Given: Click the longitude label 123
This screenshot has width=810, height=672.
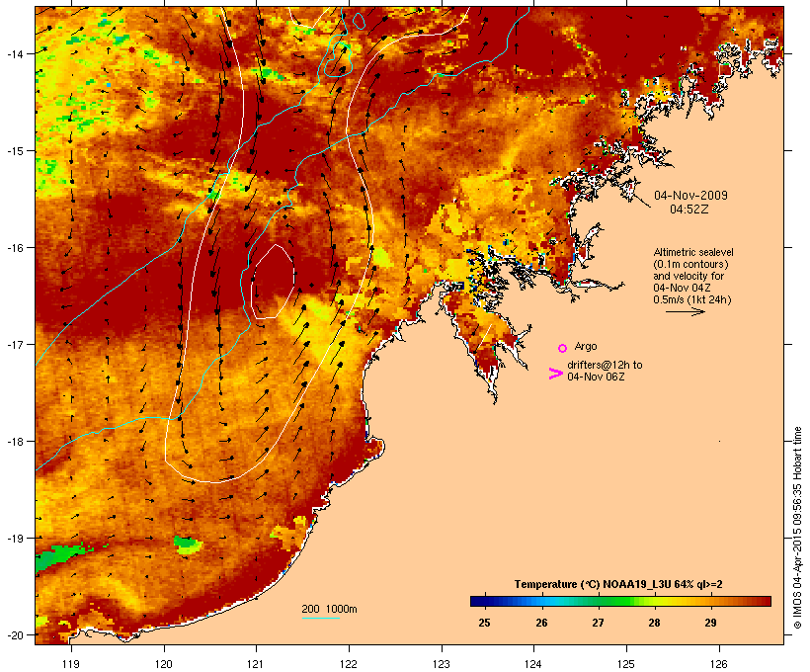Looking at the screenshot, I should tap(442, 664).
